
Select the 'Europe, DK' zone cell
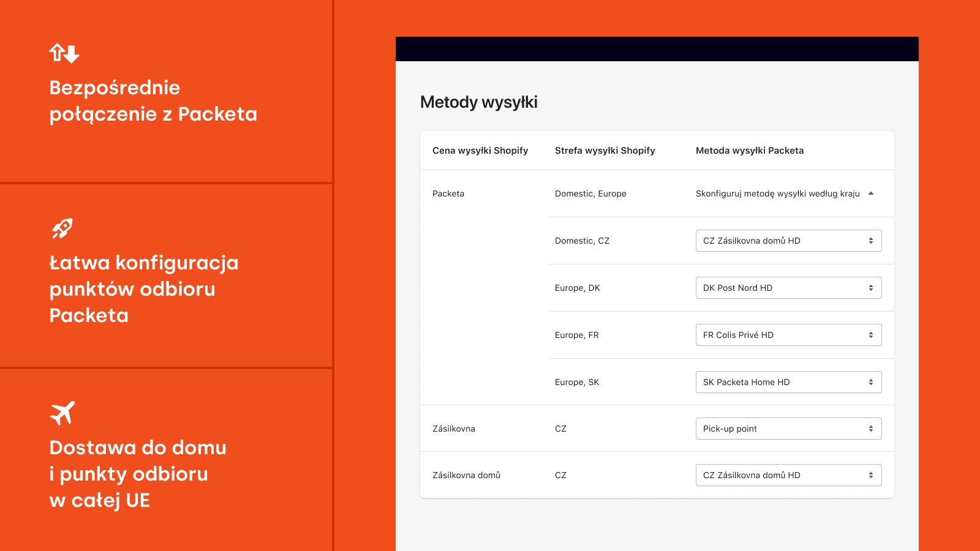click(578, 288)
